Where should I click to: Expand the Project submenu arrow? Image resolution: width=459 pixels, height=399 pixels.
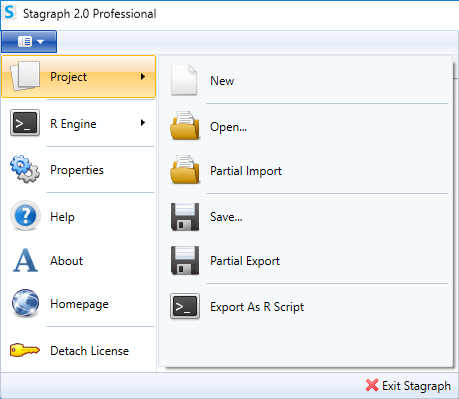[143, 77]
